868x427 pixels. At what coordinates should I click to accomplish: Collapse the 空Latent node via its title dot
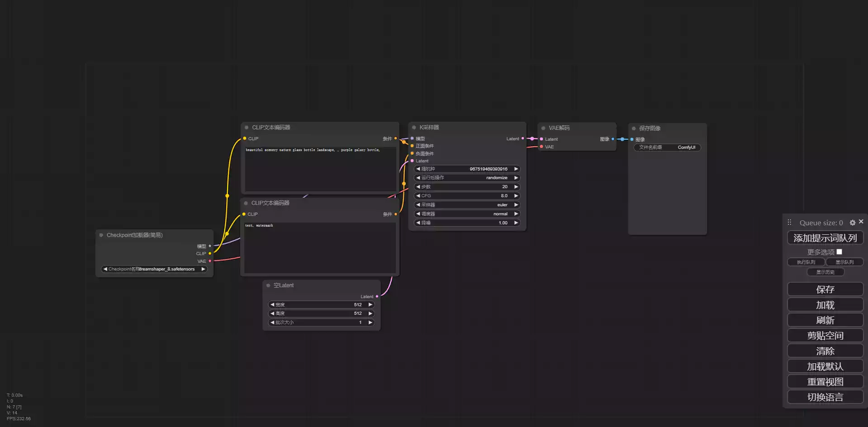269,285
